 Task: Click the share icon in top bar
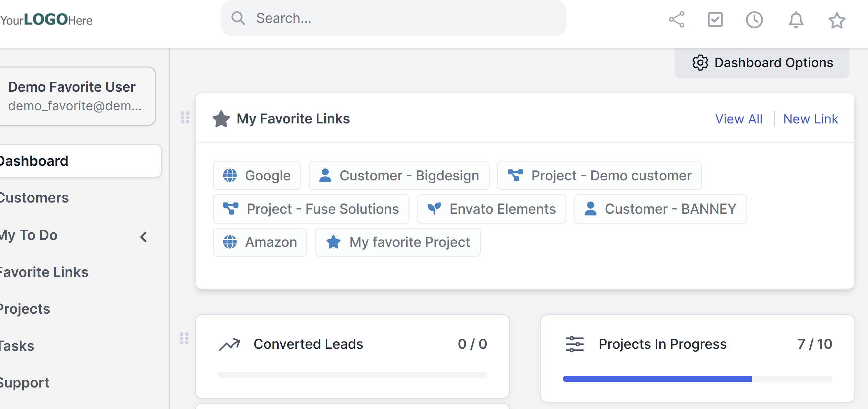click(677, 20)
